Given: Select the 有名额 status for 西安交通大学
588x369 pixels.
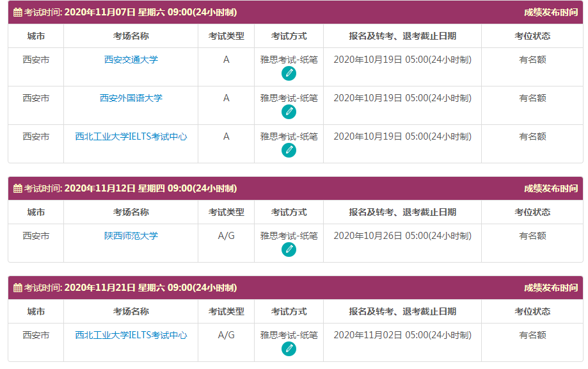Looking at the screenshot, I should (x=532, y=60).
